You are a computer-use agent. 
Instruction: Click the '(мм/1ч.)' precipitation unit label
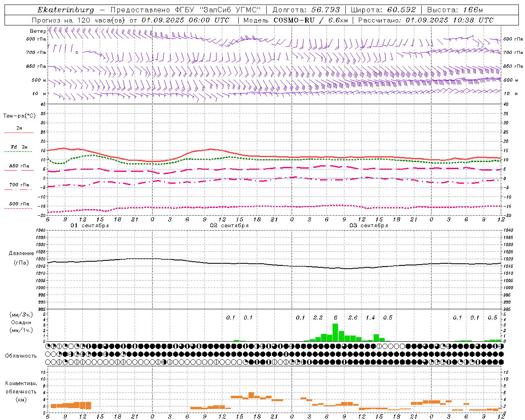[x=21, y=330]
